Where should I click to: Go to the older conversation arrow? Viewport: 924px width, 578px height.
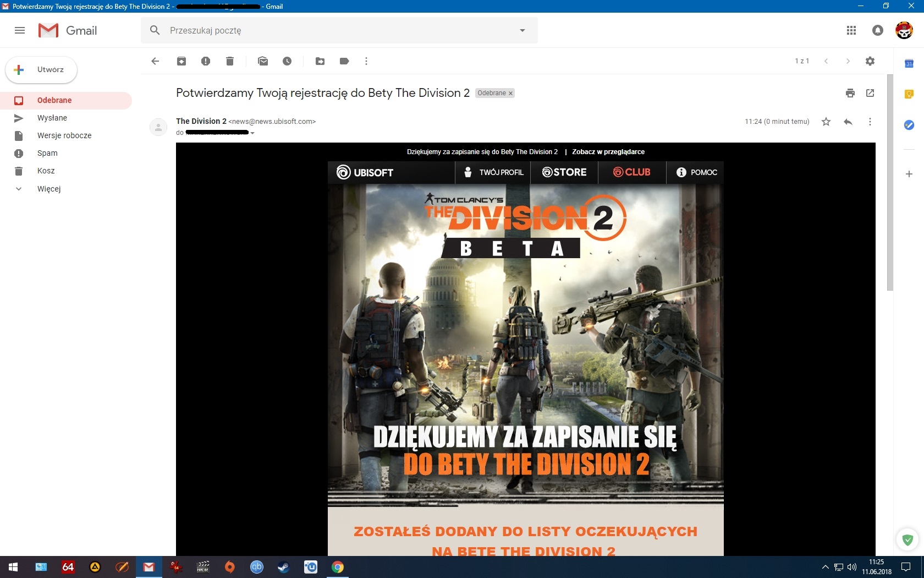[848, 61]
